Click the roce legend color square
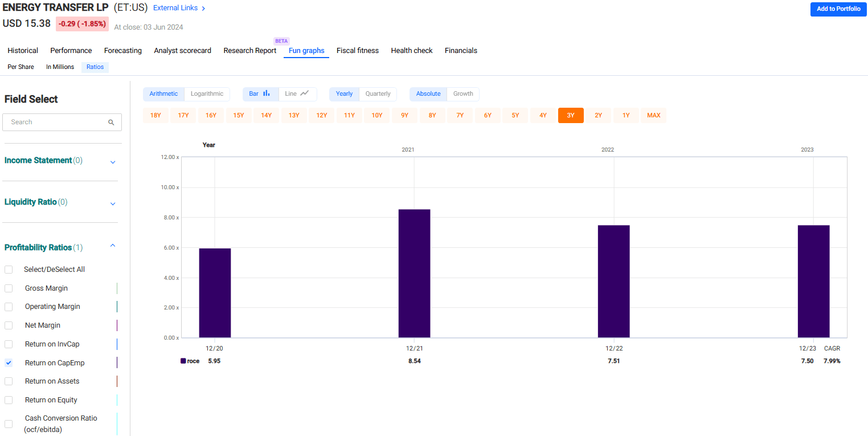Screen dimensions: 868x436 pos(183,361)
